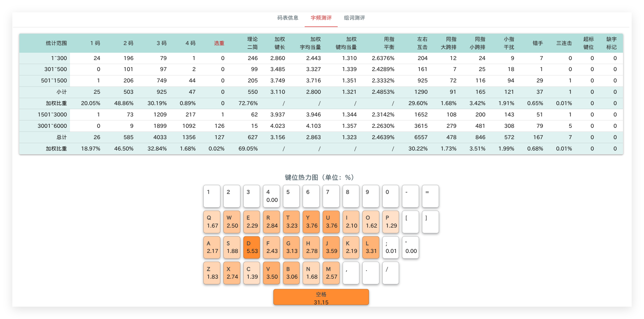Select the 3001~6000 row label
The image size is (644, 319).
[x=52, y=126]
